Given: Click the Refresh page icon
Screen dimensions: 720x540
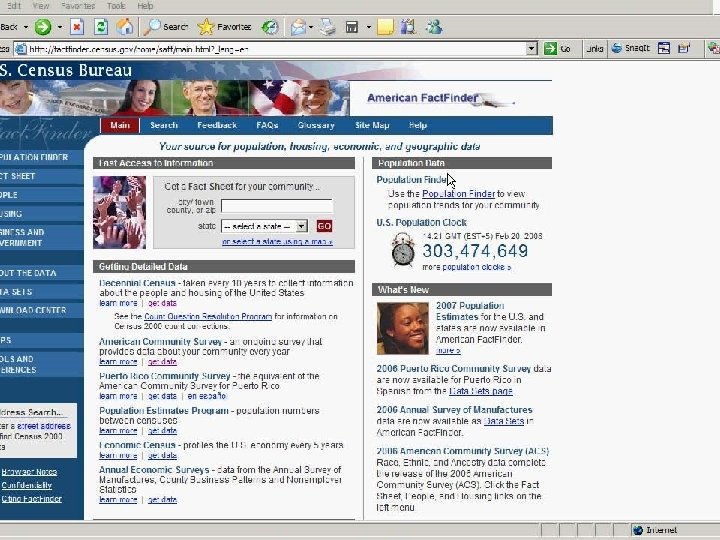Looking at the screenshot, I should pos(101,27).
